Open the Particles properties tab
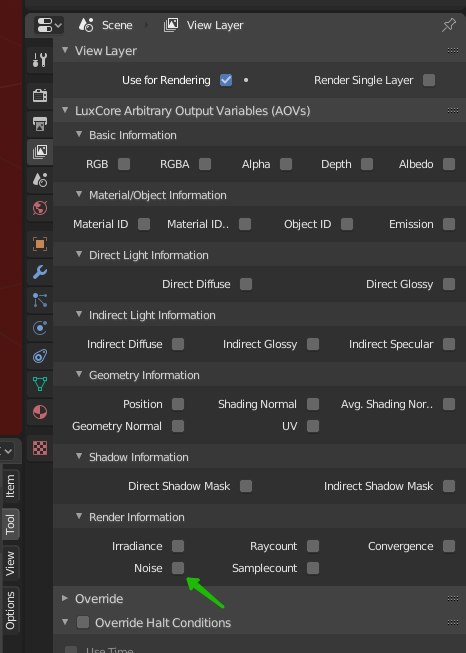This screenshot has height=653, width=466. pyautogui.click(x=40, y=300)
